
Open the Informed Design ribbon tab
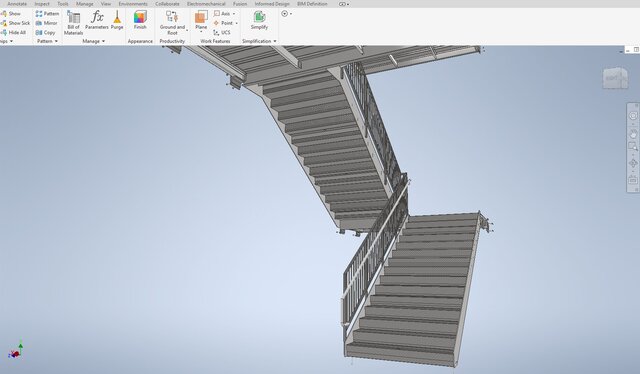tap(272, 4)
